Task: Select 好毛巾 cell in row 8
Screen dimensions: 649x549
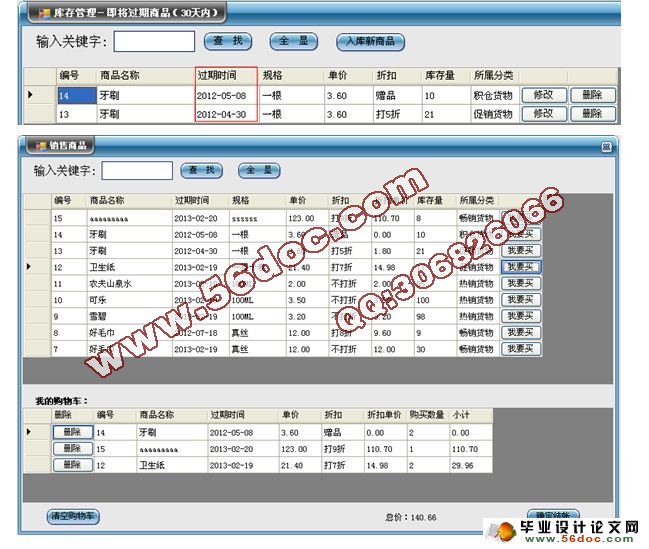Action: tap(130, 333)
